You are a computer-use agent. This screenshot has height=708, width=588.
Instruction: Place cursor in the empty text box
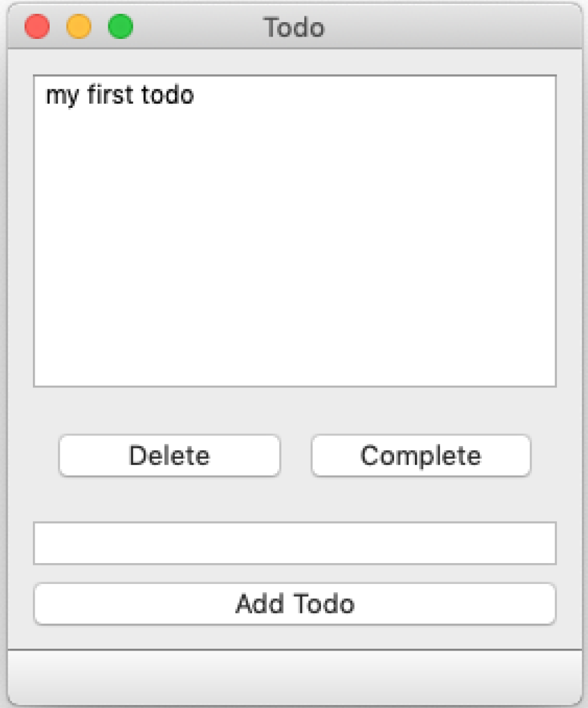point(295,543)
